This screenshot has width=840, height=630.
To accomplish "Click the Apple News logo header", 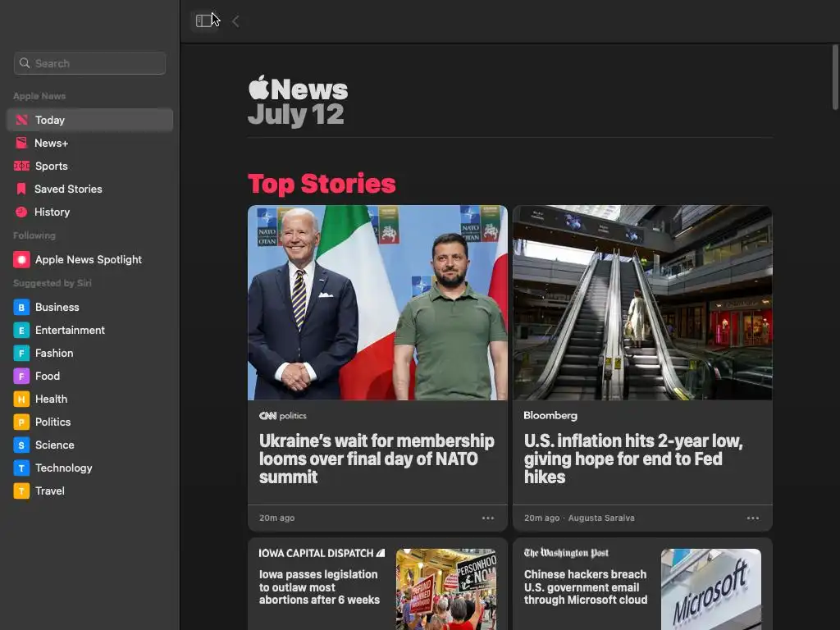I will click(298, 89).
